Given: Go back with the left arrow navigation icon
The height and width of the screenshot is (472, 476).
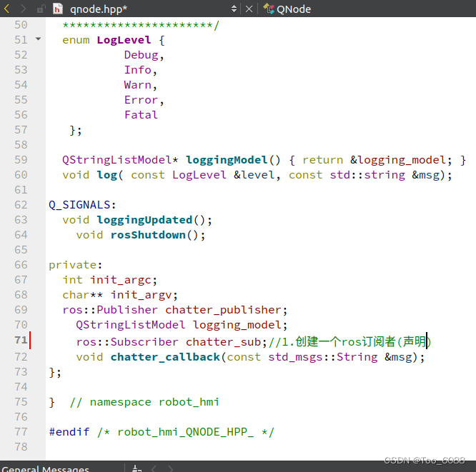Looking at the screenshot, I should click(6, 9).
